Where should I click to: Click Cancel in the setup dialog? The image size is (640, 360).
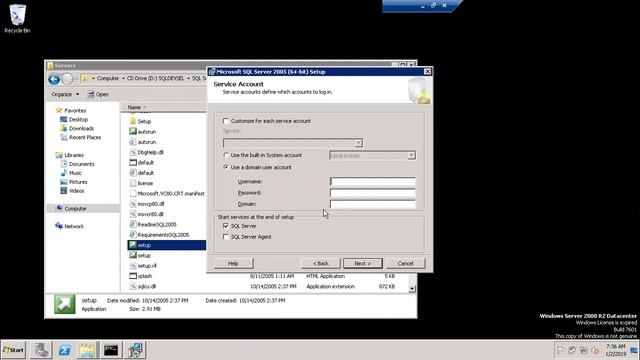pyautogui.click(x=405, y=264)
